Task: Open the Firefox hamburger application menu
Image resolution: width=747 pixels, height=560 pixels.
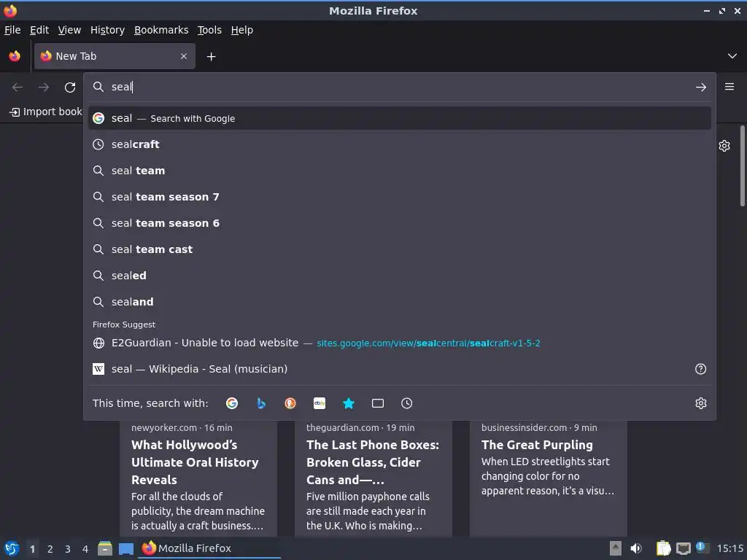Action: pos(729,87)
